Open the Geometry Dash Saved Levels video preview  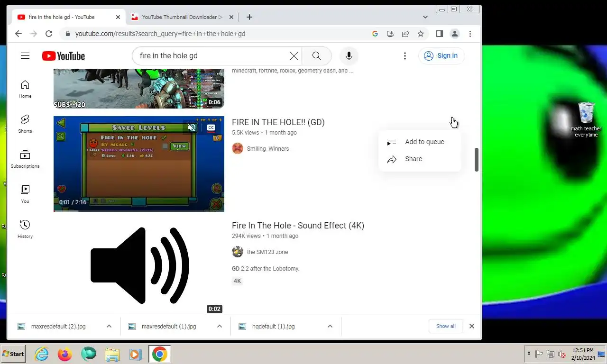pos(139,164)
